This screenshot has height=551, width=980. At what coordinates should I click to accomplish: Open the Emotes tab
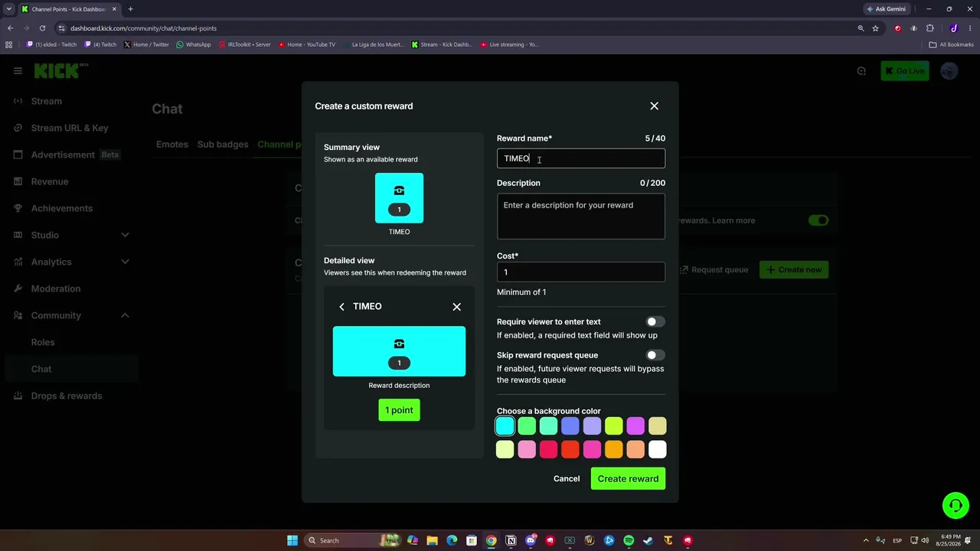(x=172, y=145)
